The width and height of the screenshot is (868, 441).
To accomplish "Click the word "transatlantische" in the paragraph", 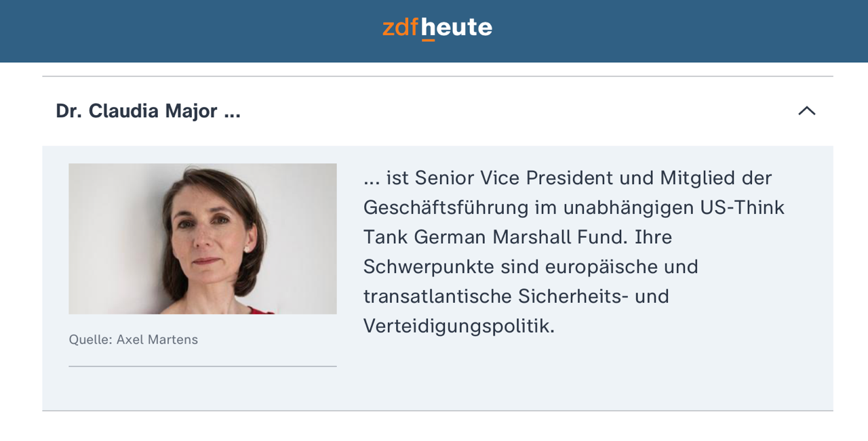I will 437,296.
